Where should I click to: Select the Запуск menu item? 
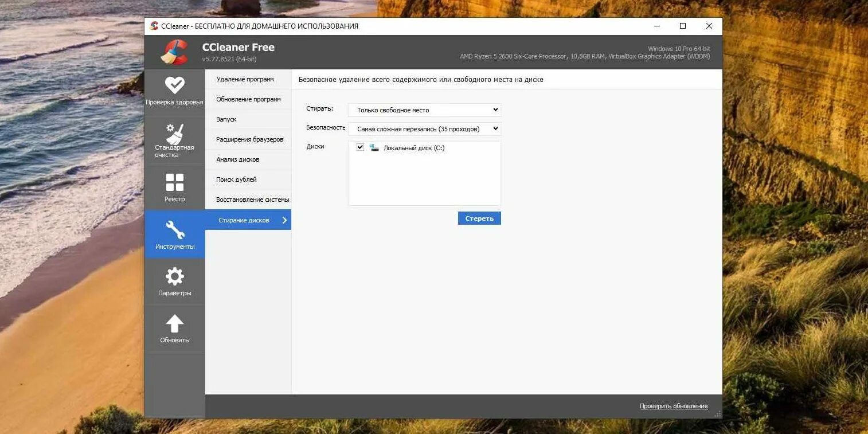(x=248, y=119)
